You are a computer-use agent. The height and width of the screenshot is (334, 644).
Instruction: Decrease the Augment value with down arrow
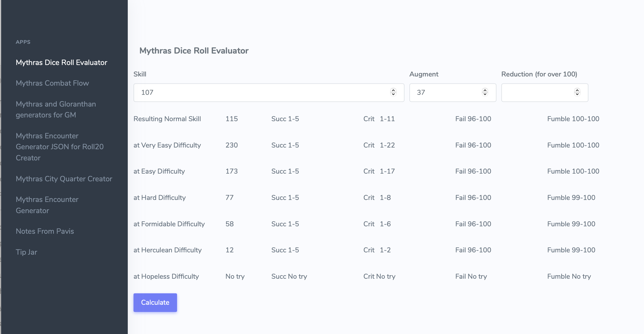point(485,94)
